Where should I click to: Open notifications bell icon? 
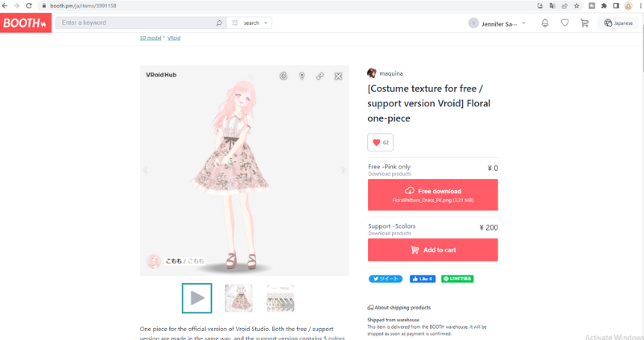[x=545, y=23]
